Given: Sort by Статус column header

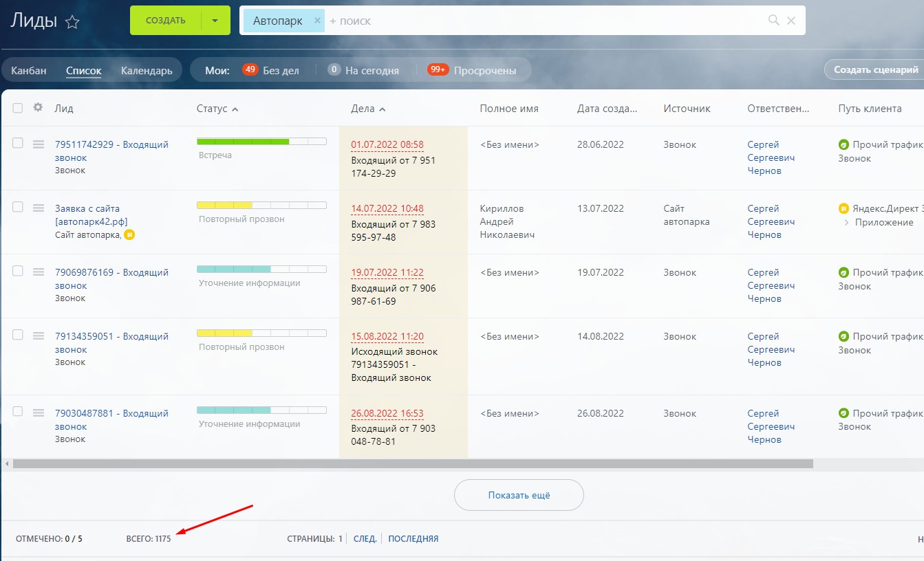Looking at the screenshot, I should [217, 109].
